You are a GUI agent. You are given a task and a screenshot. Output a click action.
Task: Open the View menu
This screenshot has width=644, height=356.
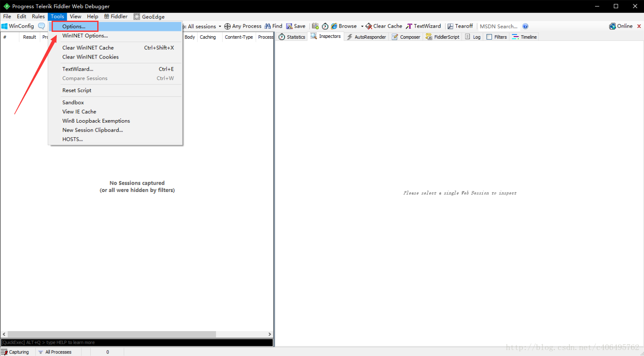pyautogui.click(x=75, y=16)
